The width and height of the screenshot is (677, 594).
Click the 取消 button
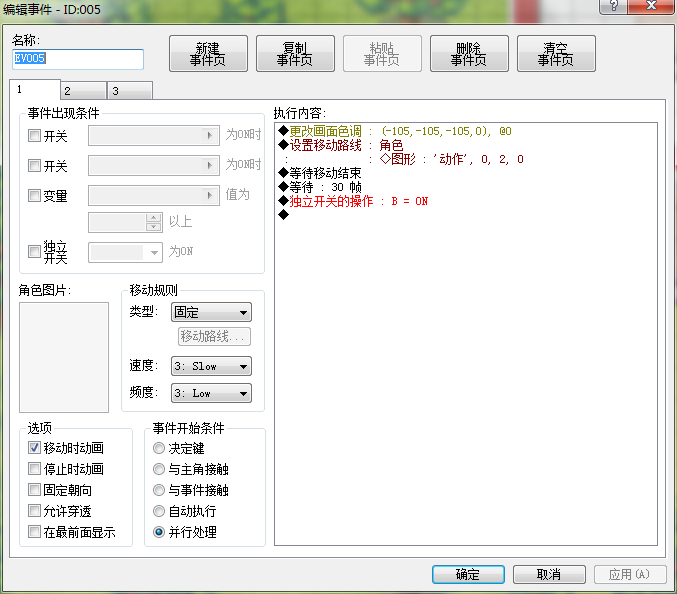click(x=549, y=575)
